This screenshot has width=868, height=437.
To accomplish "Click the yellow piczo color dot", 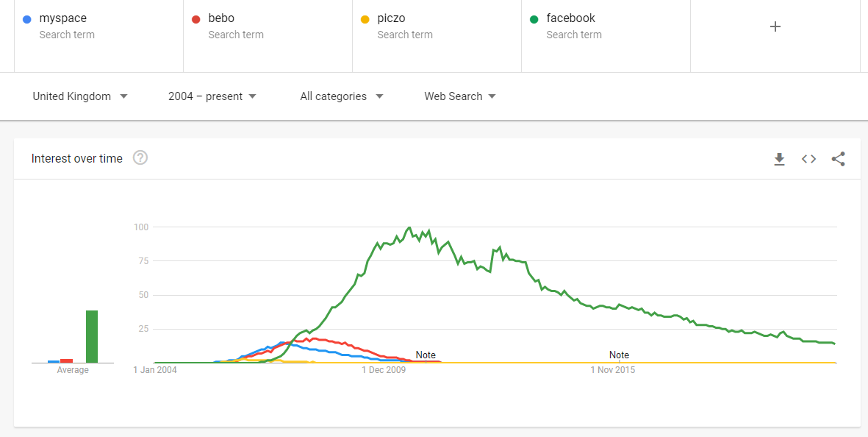I will (365, 19).
